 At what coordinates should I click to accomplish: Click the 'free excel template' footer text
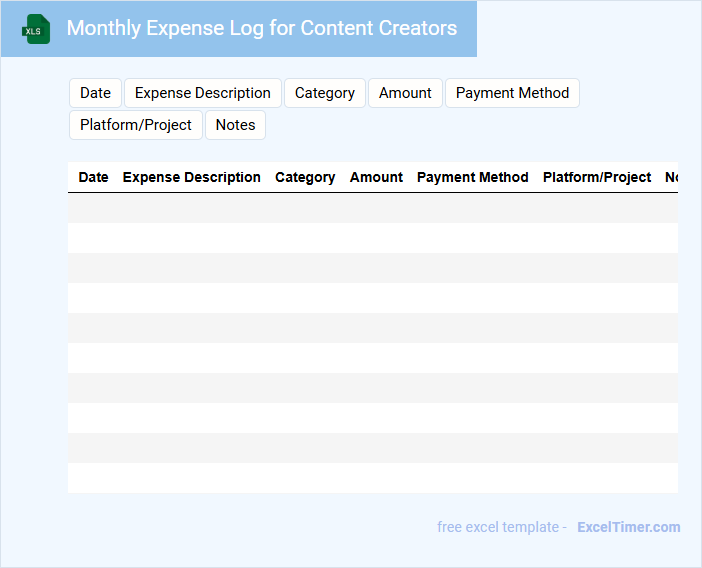coord(500,527)
